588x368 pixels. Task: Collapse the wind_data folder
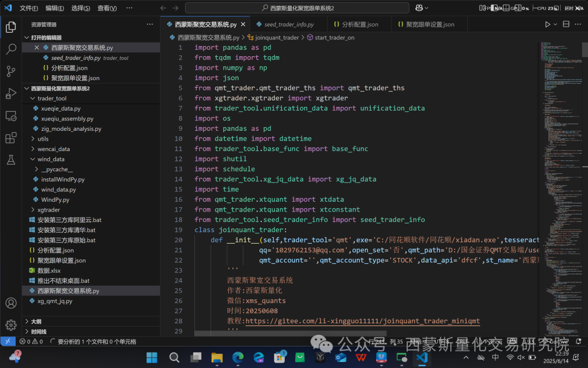[x=33, y=159]
